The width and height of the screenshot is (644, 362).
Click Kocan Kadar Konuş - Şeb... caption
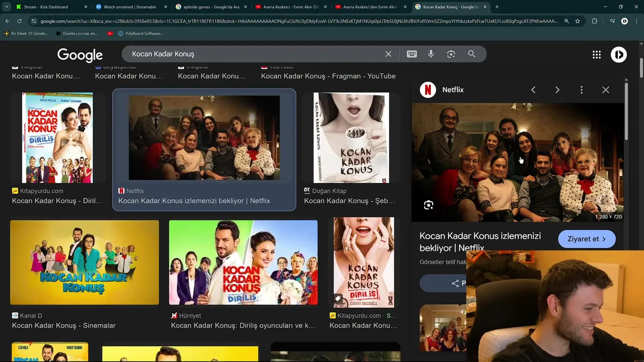(349, 201)
